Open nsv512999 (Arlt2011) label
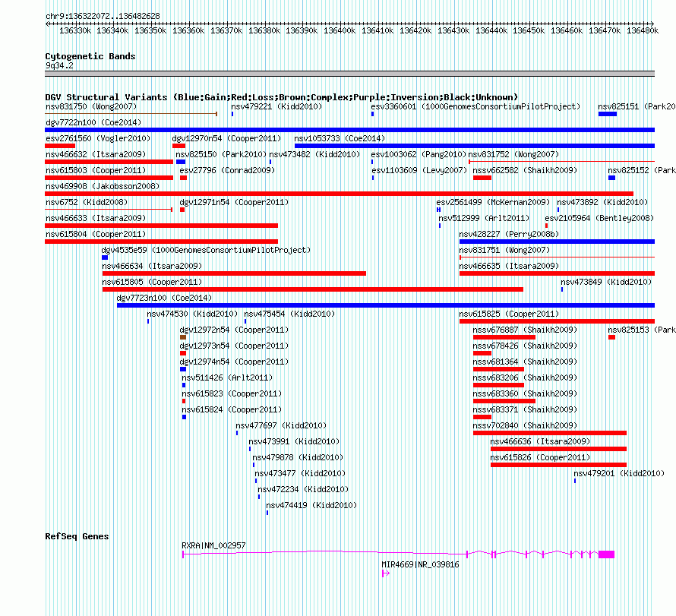The height and width of the screenshot is (616, 676). 484,218
